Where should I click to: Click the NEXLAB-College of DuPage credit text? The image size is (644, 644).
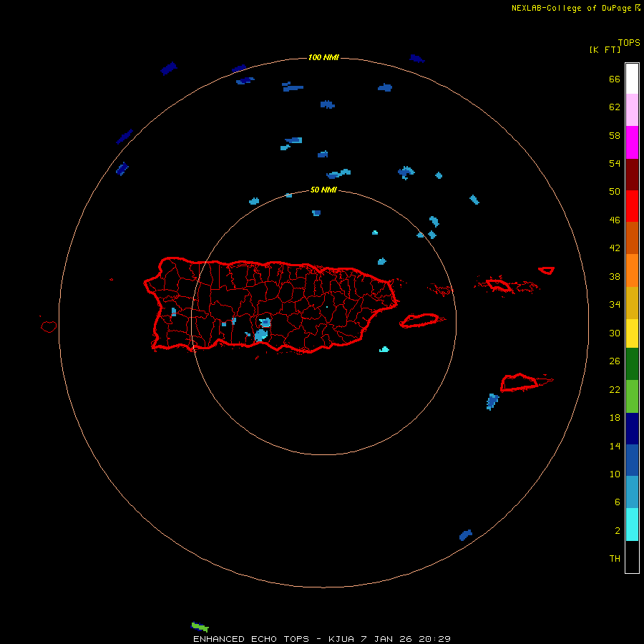(571, 8)
